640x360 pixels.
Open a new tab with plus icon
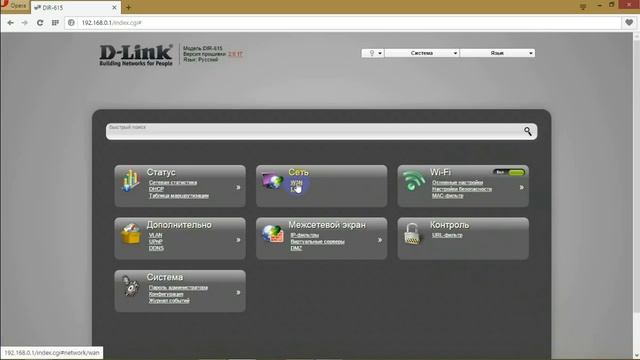128,7
